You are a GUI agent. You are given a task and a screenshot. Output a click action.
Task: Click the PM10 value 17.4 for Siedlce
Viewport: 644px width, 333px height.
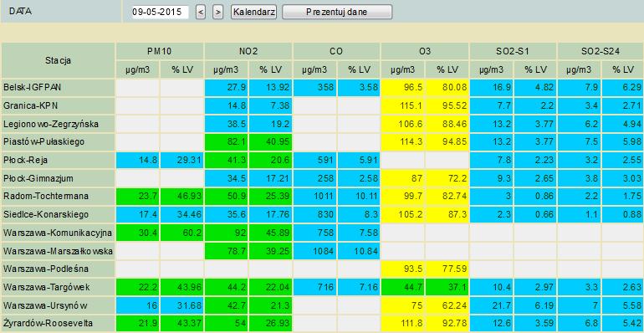tap(138, 214)
